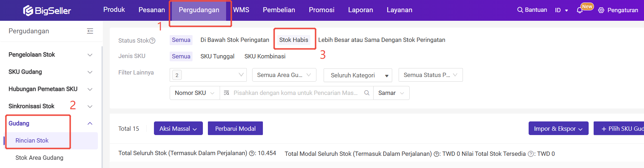Open the Layanan menu
This screenshot has width=644, height=168.
coord(399,10)
